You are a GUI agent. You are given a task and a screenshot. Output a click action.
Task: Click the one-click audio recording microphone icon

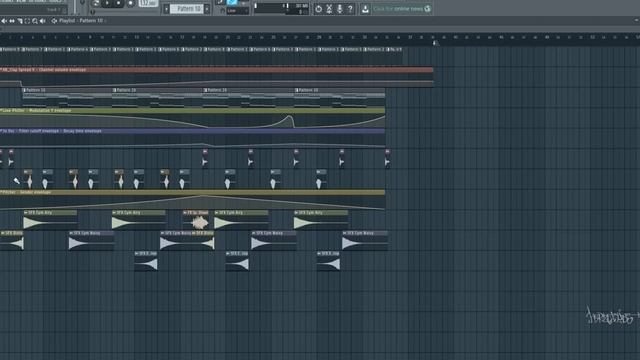click(x=339, y=9)
